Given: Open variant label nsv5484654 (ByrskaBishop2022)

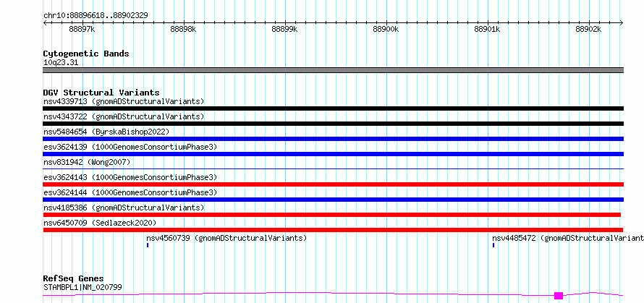Looking at the screenshot, I should click(106, 132).
